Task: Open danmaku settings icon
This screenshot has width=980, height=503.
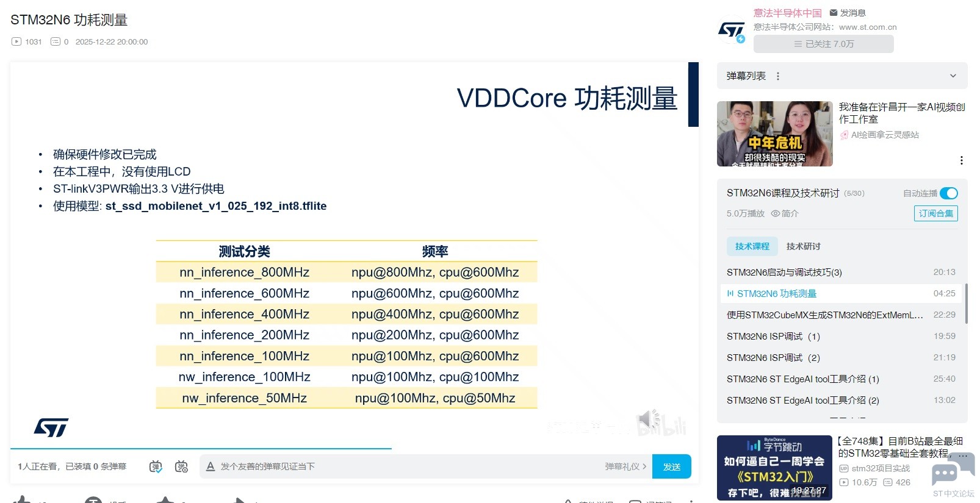Action: (181, 466)
